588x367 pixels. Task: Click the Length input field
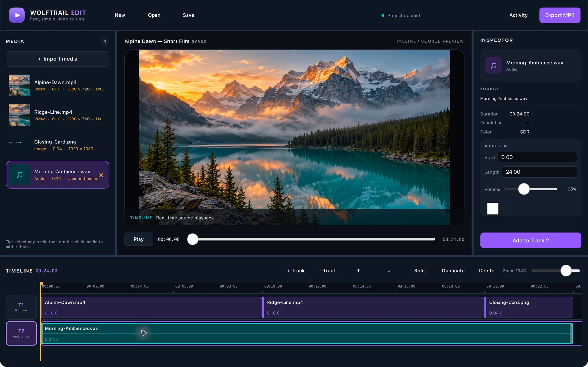pyautogui.click(x=539, y=172)
